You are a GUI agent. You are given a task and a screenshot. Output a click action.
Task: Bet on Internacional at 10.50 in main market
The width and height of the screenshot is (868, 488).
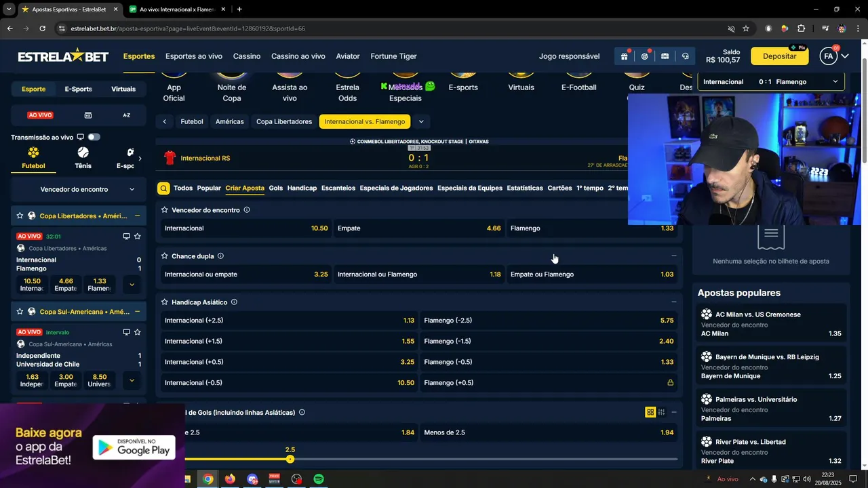pos(246,228)
